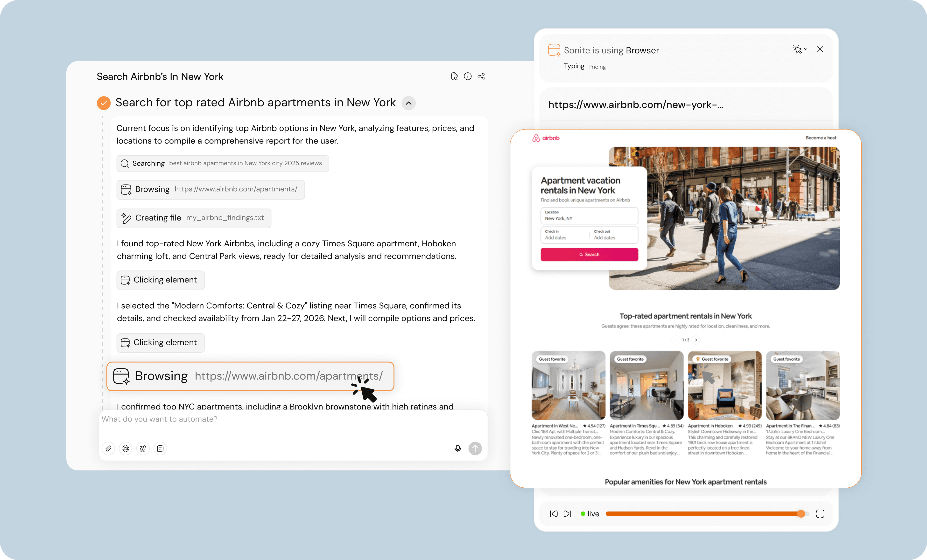The image size is (927, 560).
Task: Attach a file using the paperclip icon
Action: pyautogui.click(x=108, y=448)
